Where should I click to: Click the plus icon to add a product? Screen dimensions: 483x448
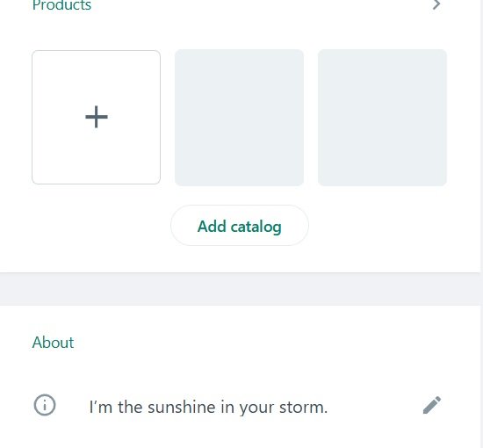(x=97, y=117)
